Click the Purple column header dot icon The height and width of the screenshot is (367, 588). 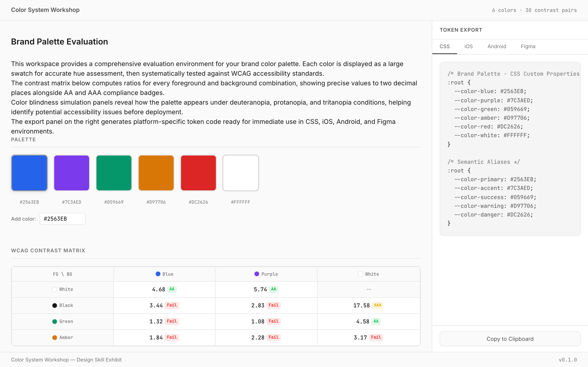point(257,274)
